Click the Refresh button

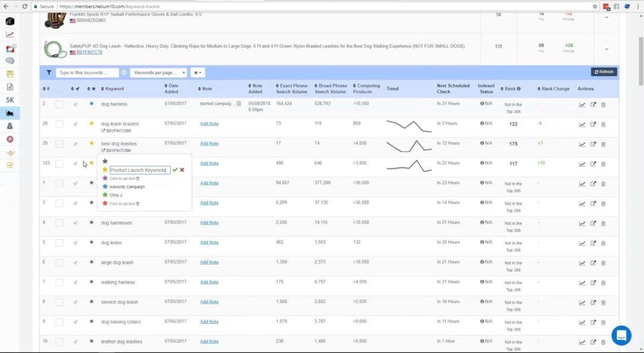[x=604, y=72]
